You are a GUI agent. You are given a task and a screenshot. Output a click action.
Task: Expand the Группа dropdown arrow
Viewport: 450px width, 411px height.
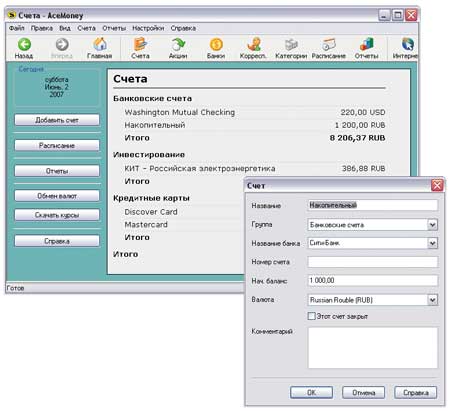coord(432,225)
